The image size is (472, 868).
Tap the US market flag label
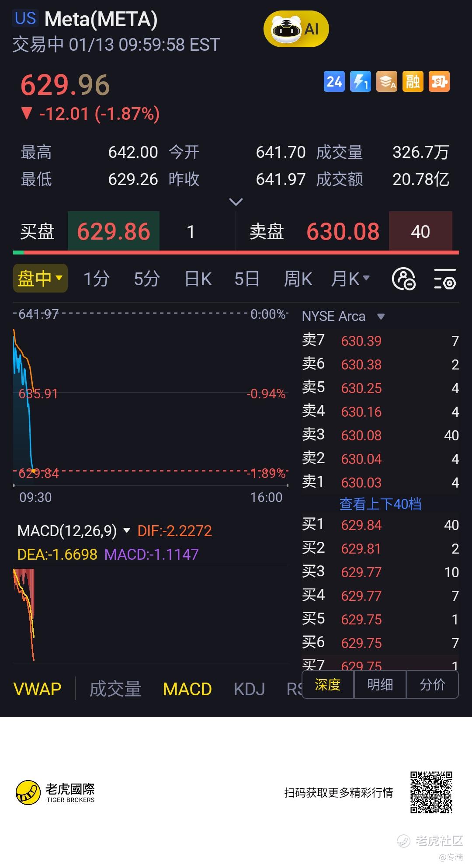[25, 18]
